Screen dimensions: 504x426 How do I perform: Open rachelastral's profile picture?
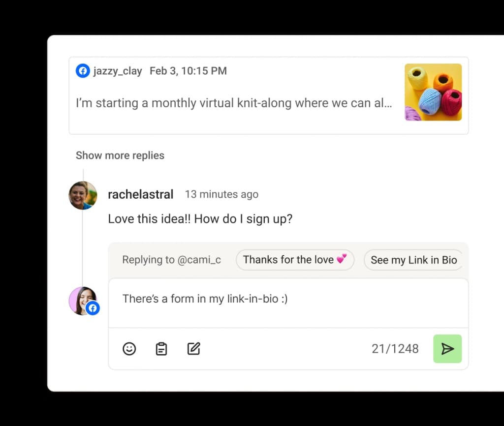pyautogui.click(x=82, y=195)
